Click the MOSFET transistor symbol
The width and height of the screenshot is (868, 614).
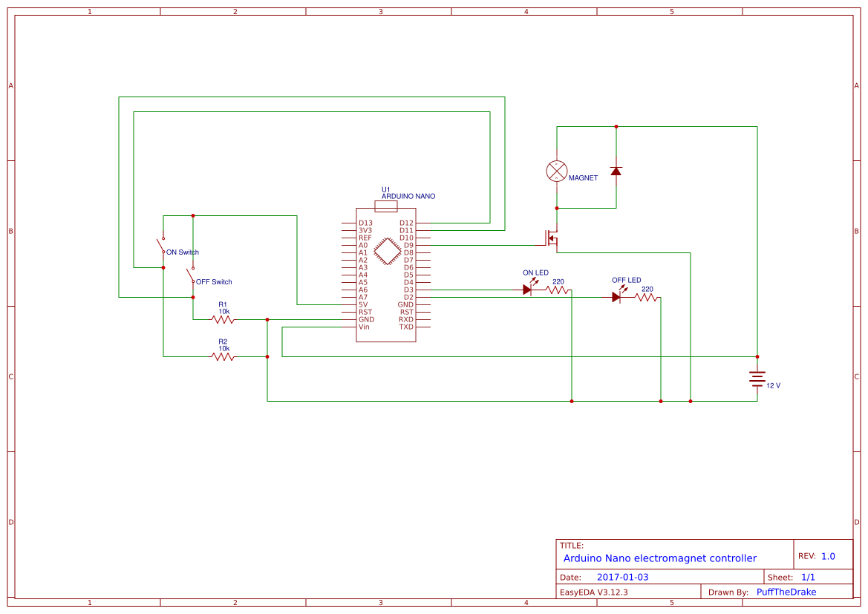[x=551, y=236]
